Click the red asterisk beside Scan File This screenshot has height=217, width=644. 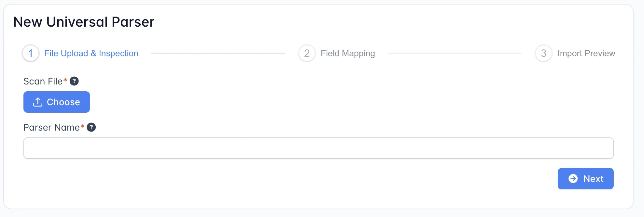[65, 80]
